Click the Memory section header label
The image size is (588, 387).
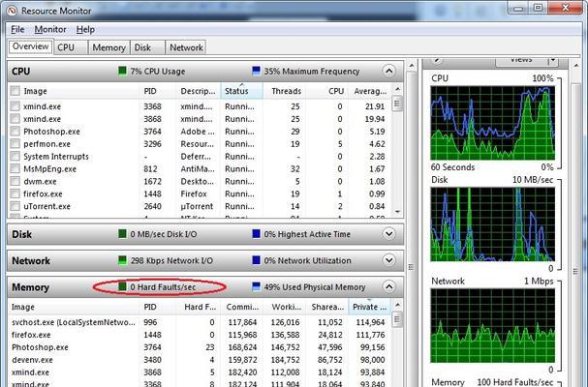pos(30,287)
